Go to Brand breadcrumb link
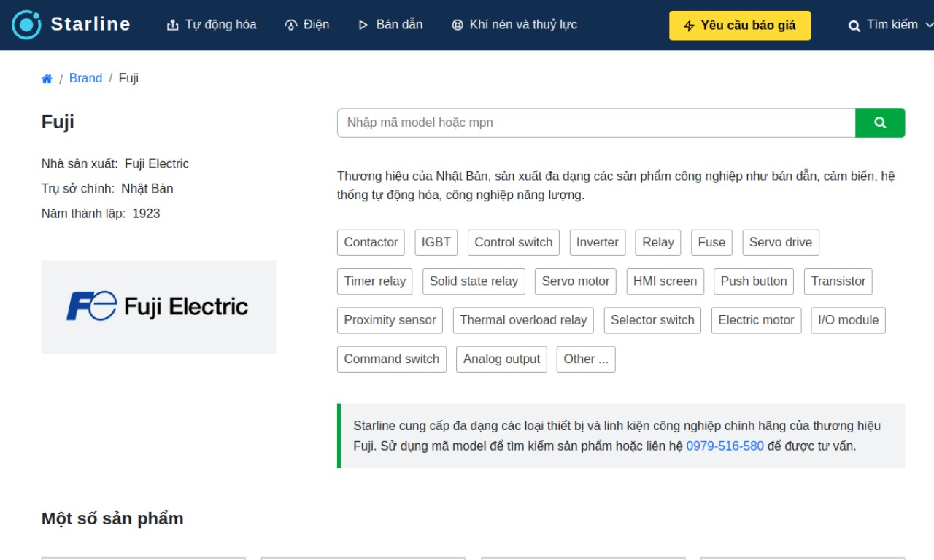 point(85,78)
